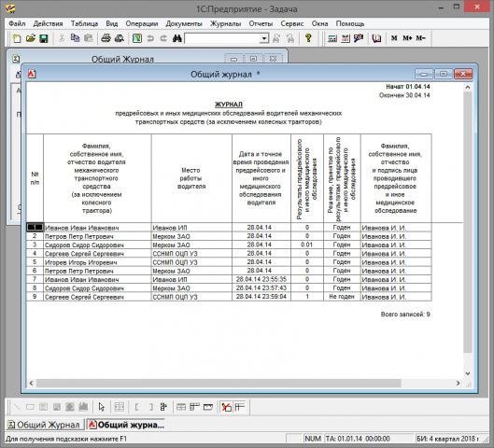Copy selection with the Copy icon

pos(75,38)
